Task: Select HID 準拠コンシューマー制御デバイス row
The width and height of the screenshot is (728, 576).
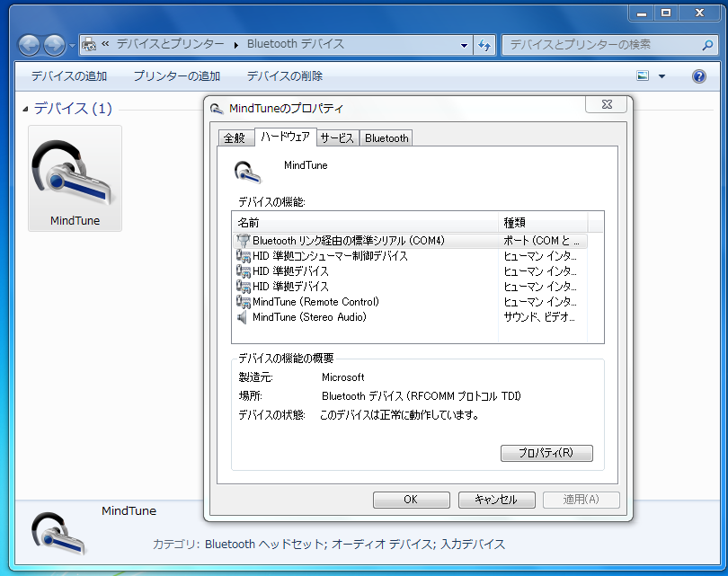Action: point(411,256)
